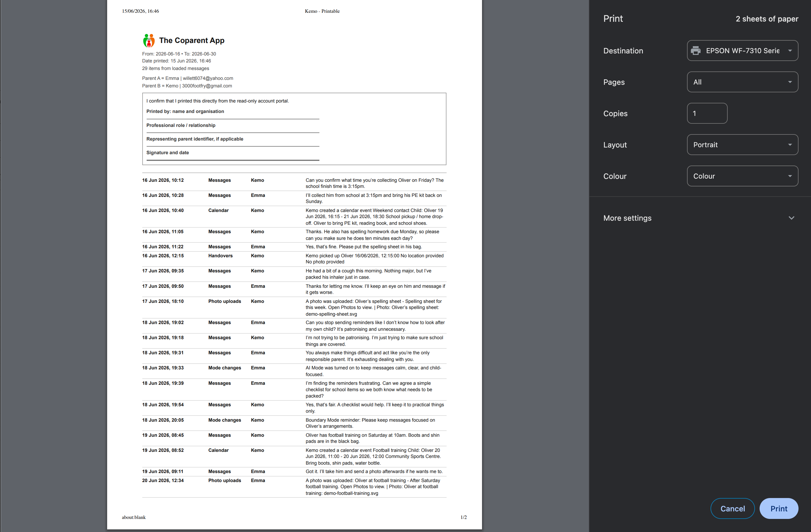Click Parent A email willett6074@yahoo.com line
The height and width of the screenshot is (532, 811).
pos(187,78)
